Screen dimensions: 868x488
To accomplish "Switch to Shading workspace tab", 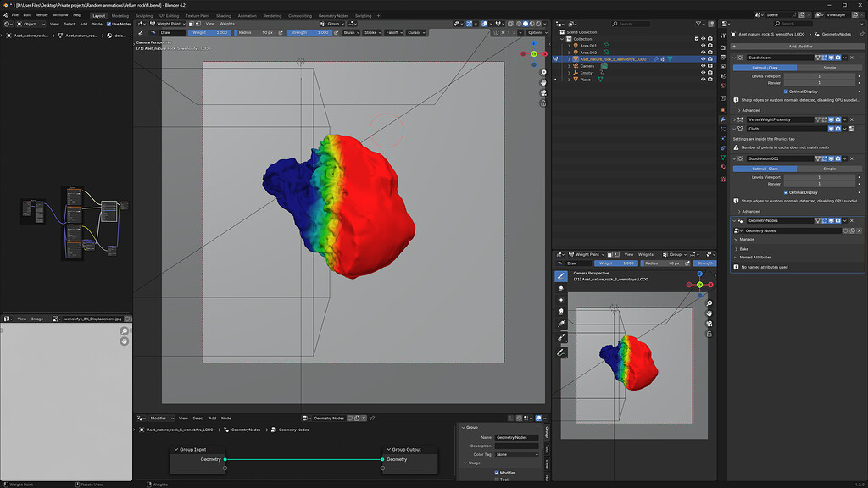I will point(224,16).
